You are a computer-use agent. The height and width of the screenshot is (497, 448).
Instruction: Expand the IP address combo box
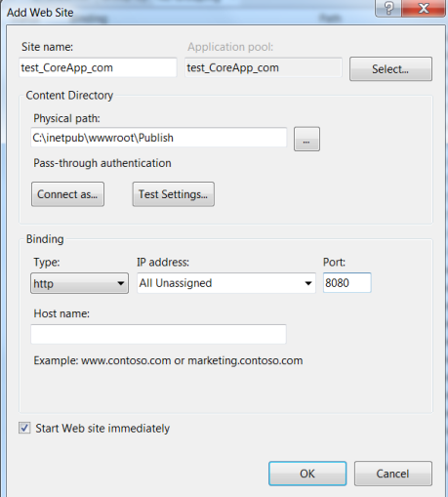pos(226,283)
